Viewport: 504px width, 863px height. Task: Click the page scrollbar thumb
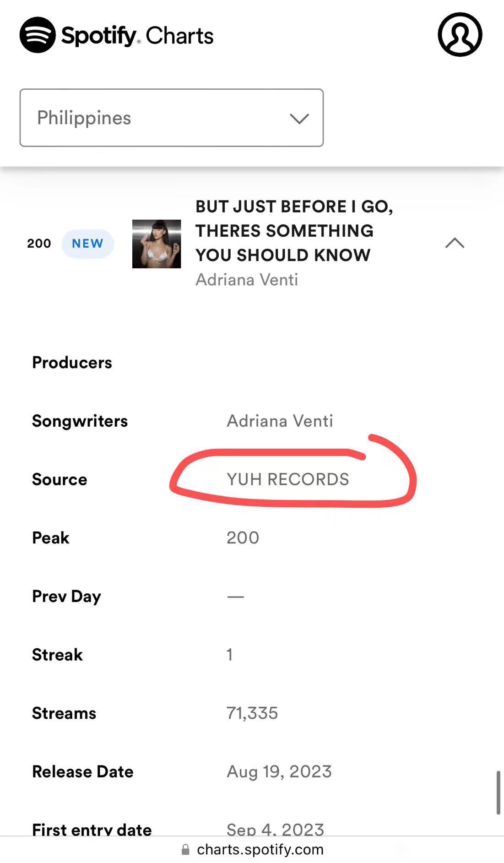coord(499,792)
